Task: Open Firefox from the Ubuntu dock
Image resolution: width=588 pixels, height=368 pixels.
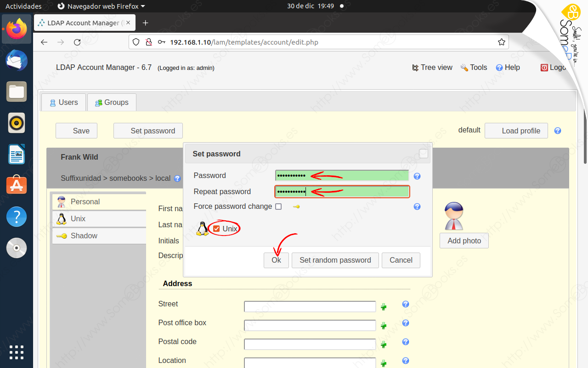Action: (16, 29)
